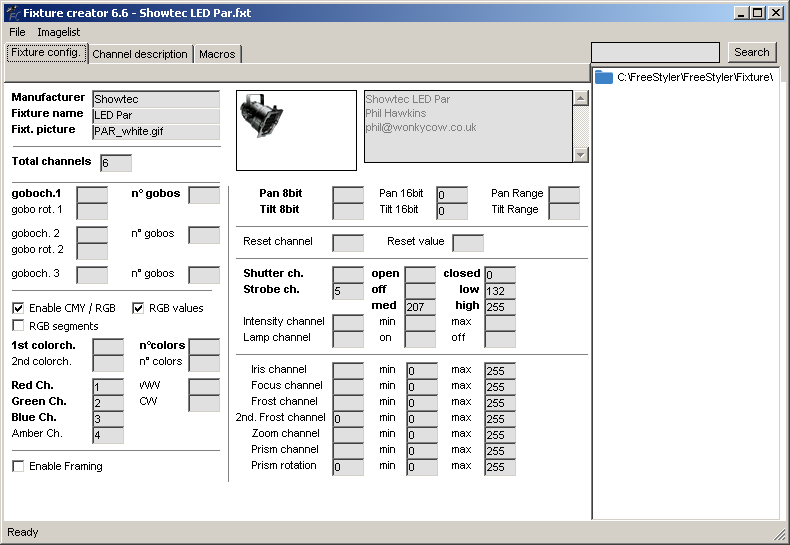Check the Enable Framing checkbox

tap(18, 466)
